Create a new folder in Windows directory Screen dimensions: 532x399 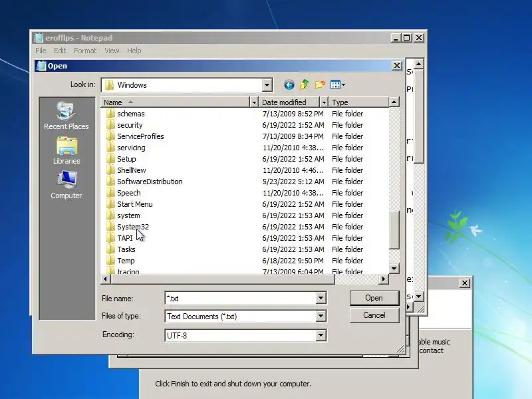320,84
